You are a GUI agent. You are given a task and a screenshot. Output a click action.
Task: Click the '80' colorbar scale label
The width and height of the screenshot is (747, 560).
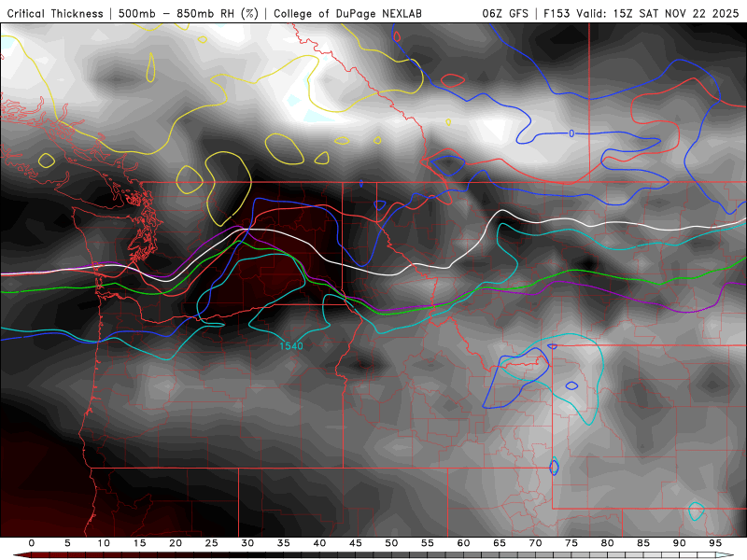tap(608, 543)
